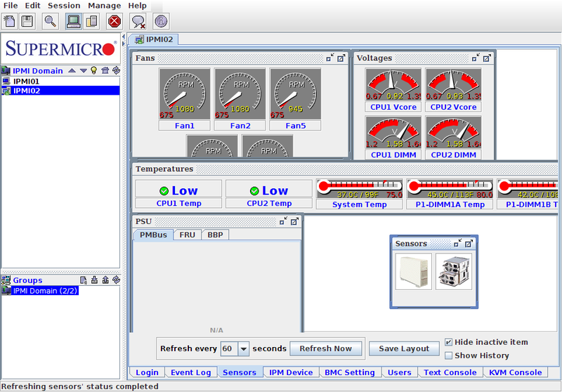Click the red stop toolbar icon
The height and width of the screenshot is (392, 562).
pyautogui.click(x=115, y=21)
